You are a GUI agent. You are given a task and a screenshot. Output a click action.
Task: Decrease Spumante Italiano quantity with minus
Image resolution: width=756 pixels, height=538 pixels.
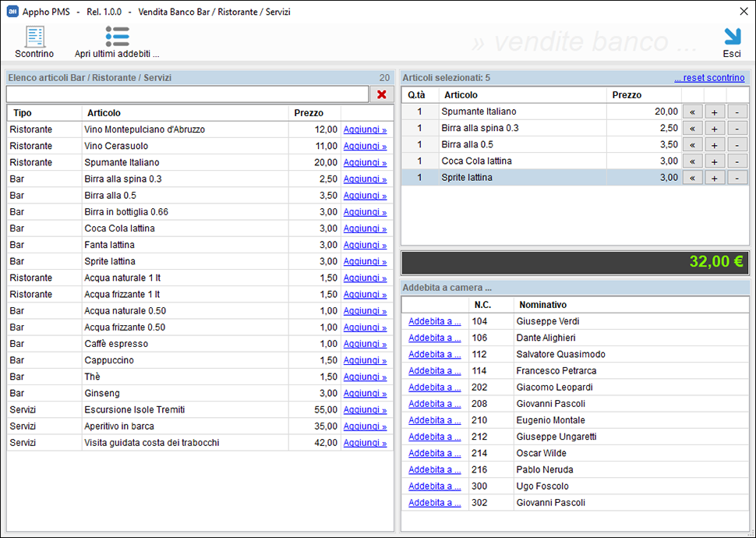[x=737, y=112]
